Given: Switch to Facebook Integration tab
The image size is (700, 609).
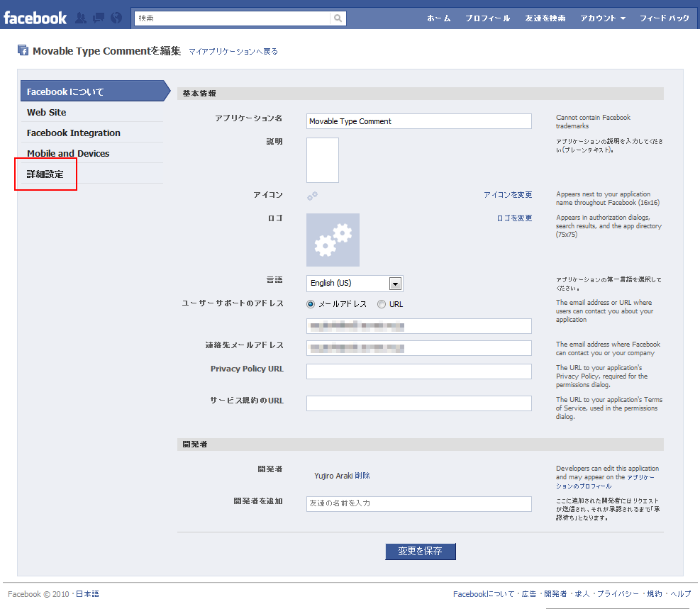Looking at the screenshot, I should point(91,133).
